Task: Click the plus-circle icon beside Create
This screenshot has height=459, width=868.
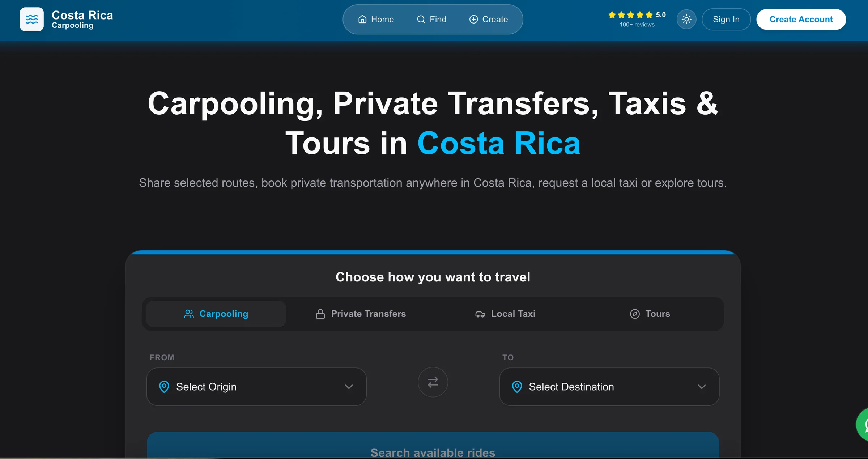Action: coord(473,19)
